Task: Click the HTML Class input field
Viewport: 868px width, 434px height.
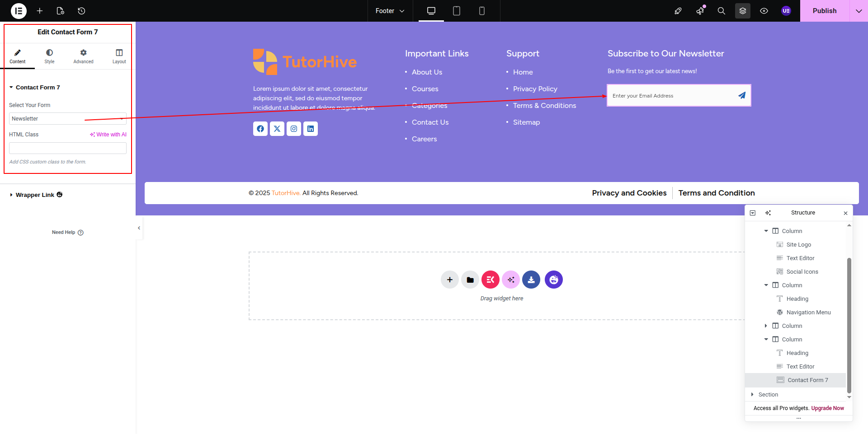Action: (68, 148)
